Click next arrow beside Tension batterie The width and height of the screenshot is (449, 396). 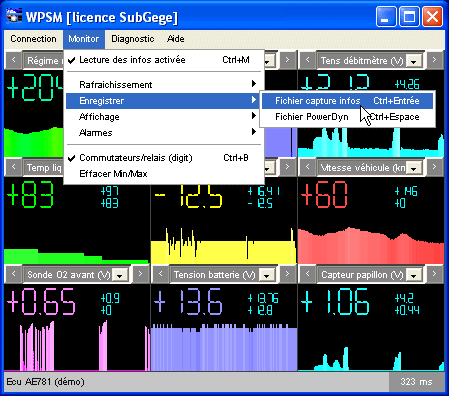point(287,274)
